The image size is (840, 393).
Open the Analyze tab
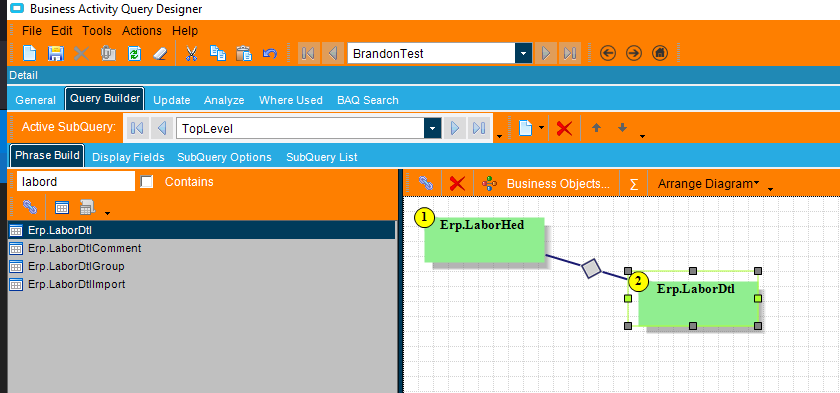coord(224,100)
